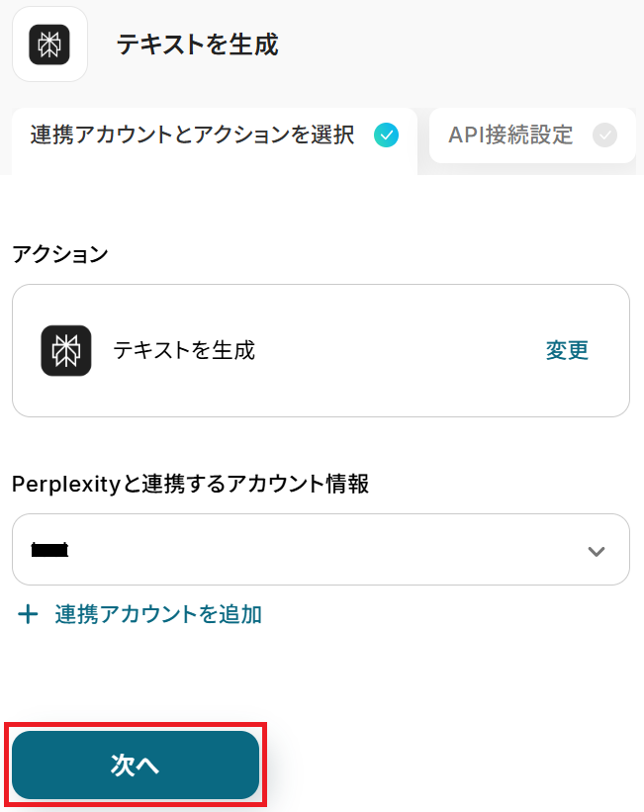Click the gray checkmark beside API接続設定

604,135
